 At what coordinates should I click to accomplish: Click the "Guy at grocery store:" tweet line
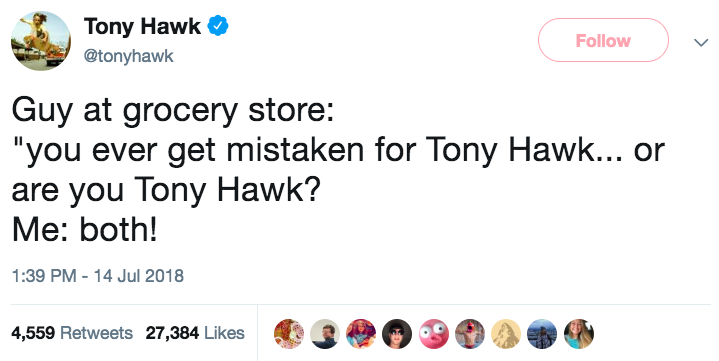coord(173,111)
